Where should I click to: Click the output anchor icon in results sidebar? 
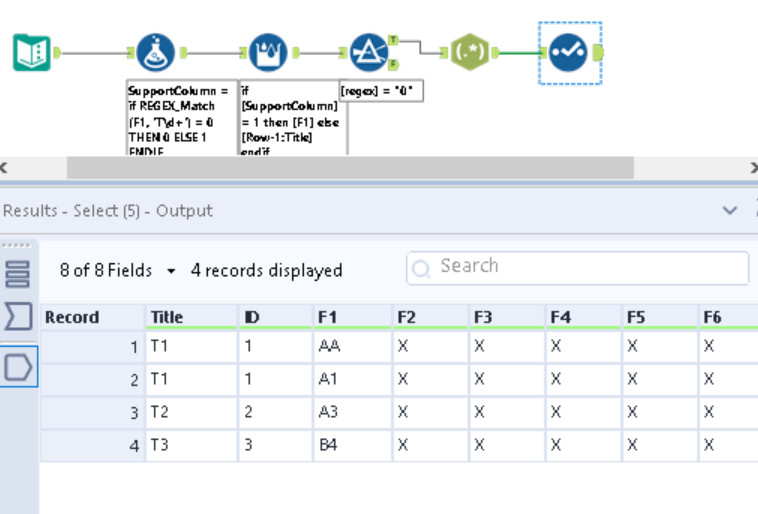(x=19, y=367)
